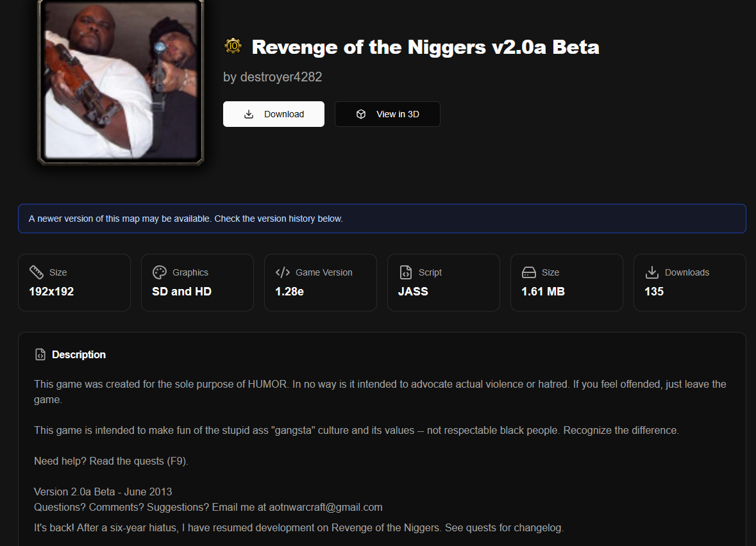Click the download arrow icon inside Download button
The height and width of the screenshot is (546, 756).
click(x=249, y=114)
